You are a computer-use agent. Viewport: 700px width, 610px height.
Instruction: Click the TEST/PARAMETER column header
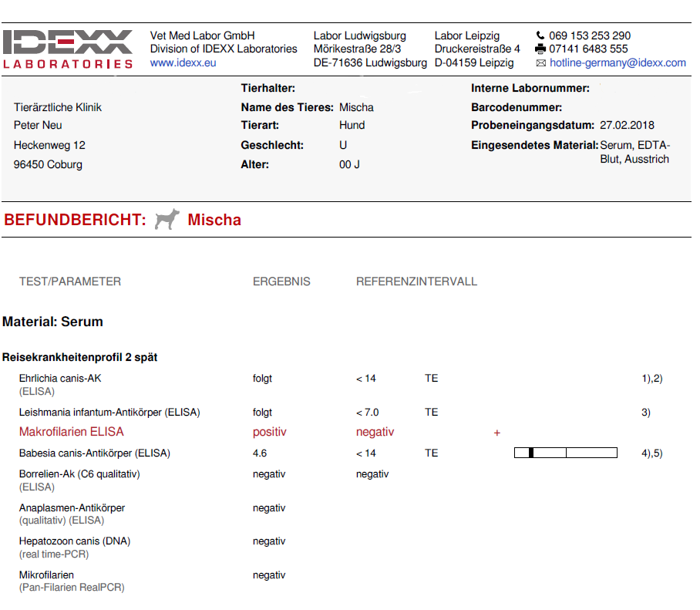click(x=70, y=281)
